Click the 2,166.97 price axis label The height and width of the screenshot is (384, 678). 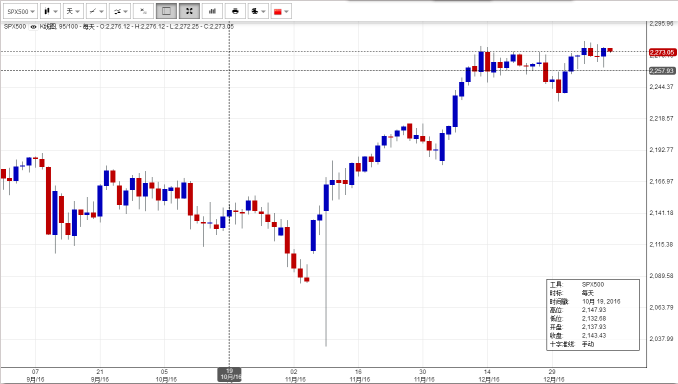coord(662,181)
